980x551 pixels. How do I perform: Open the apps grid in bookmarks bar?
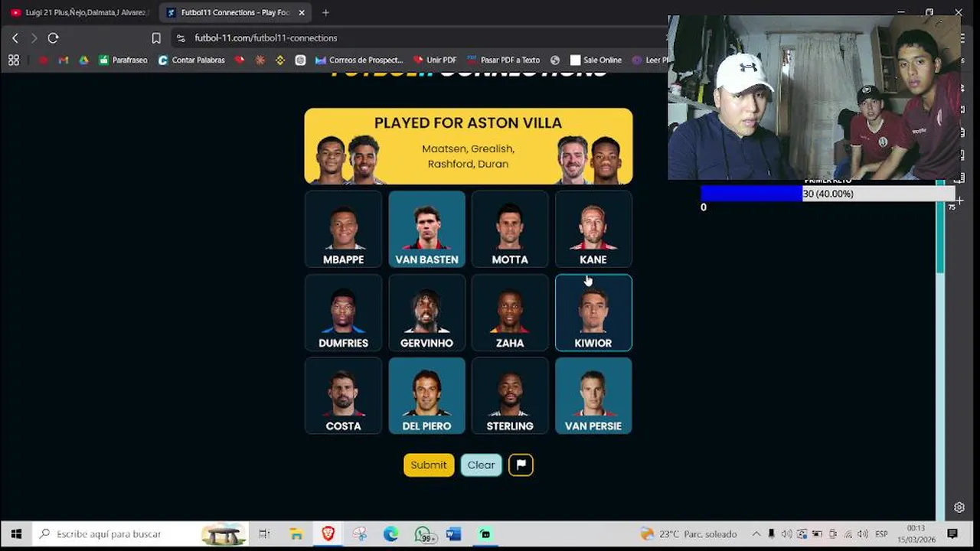[x=14, y=60]
